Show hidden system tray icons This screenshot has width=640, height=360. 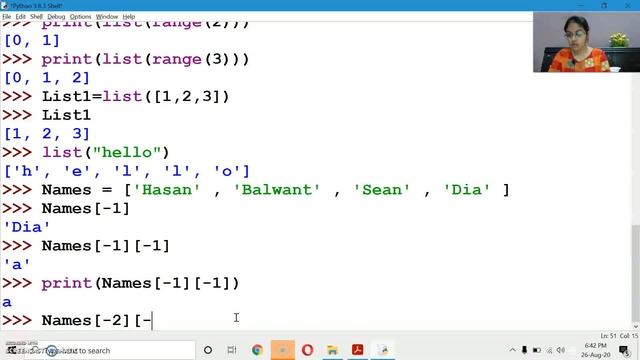pyautogui.click(x=512, y=350)
